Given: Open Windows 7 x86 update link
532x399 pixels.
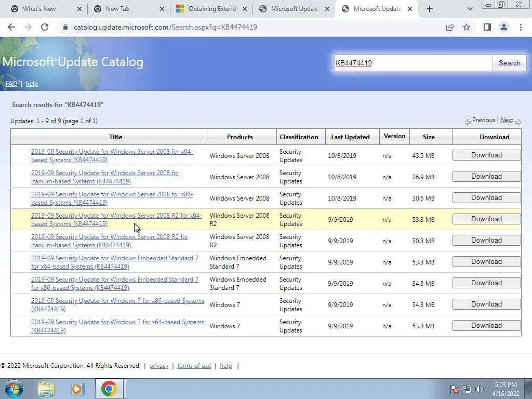Looking at the screenshot, I should (x=118, y=304).
